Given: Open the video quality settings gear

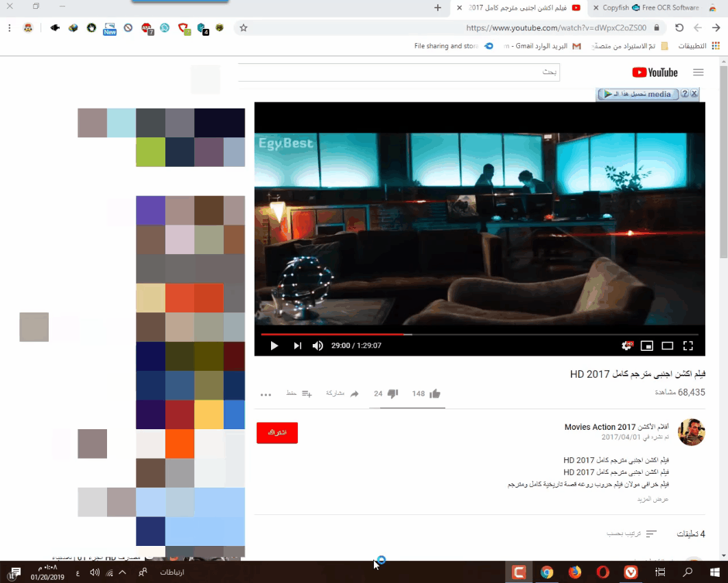Looking at the screenshot, I should 626,345.
